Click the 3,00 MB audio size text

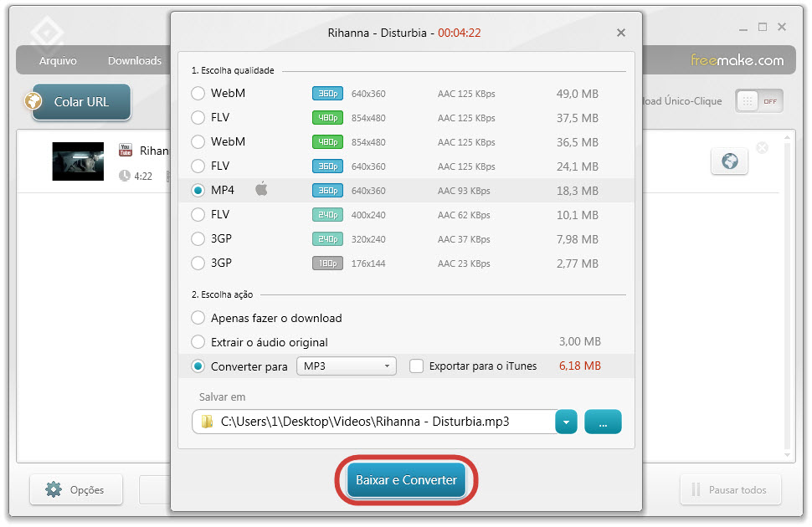point(580,341)
